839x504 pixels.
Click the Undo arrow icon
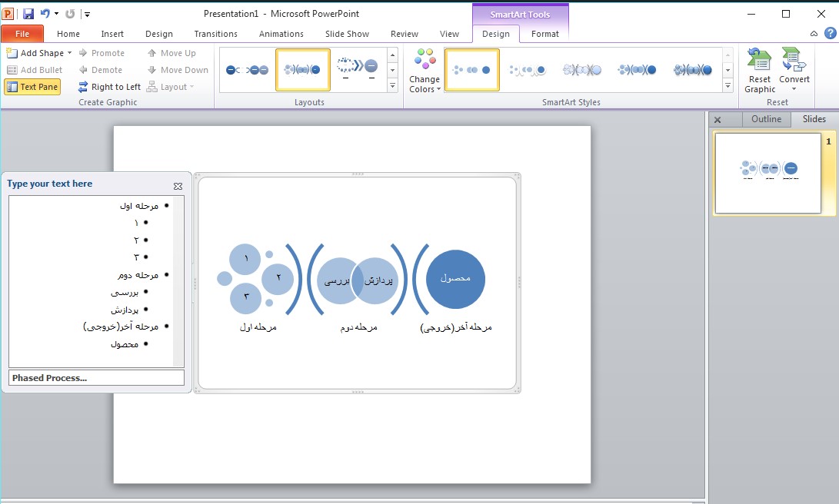45,14
